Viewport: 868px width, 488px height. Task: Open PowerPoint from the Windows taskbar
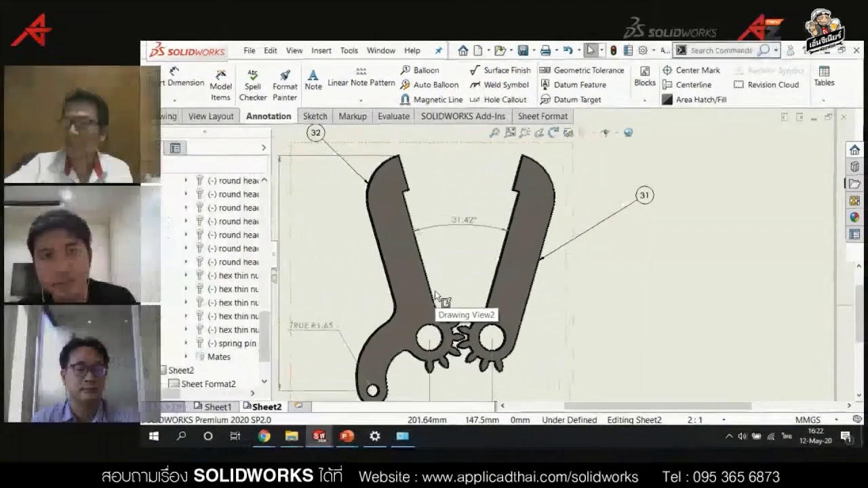click(x=347, y=436)
